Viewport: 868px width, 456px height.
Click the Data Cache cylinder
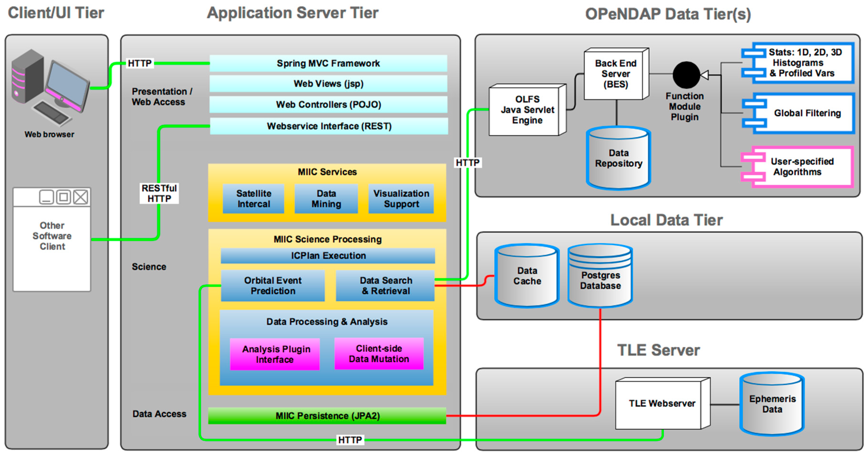[x=527, y=276]
